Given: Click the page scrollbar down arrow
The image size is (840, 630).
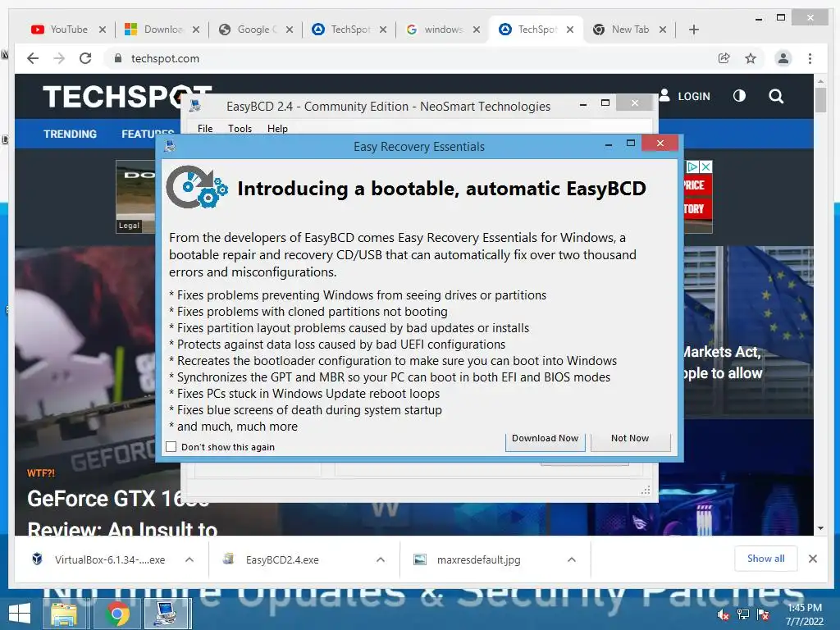Looking at the screenshot, I should pyautogui.click(x=820, y=529).
